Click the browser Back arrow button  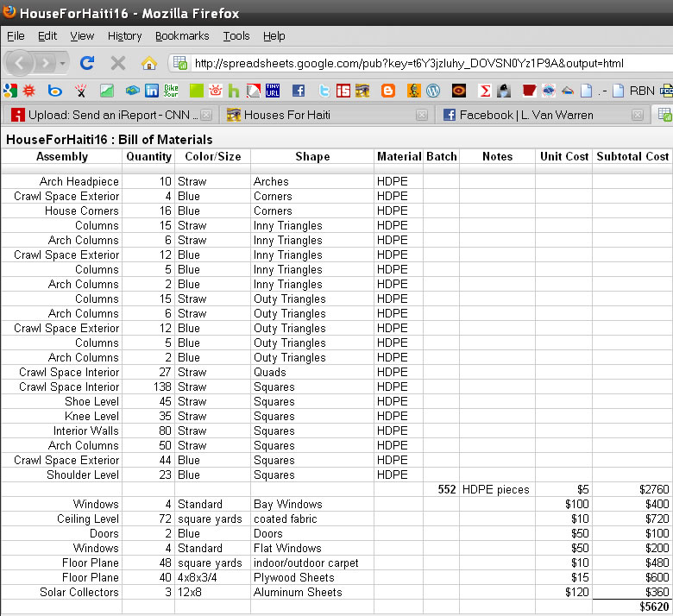click(19, 64)
